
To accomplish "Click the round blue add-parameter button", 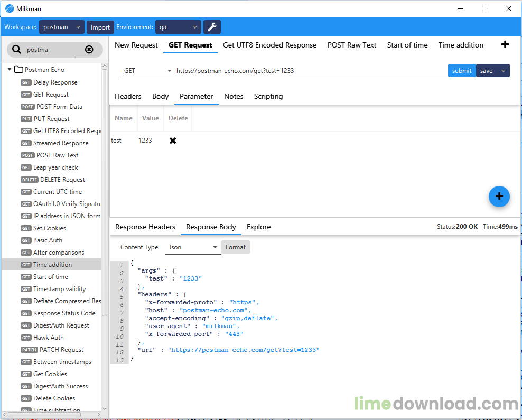I will 499,197.
